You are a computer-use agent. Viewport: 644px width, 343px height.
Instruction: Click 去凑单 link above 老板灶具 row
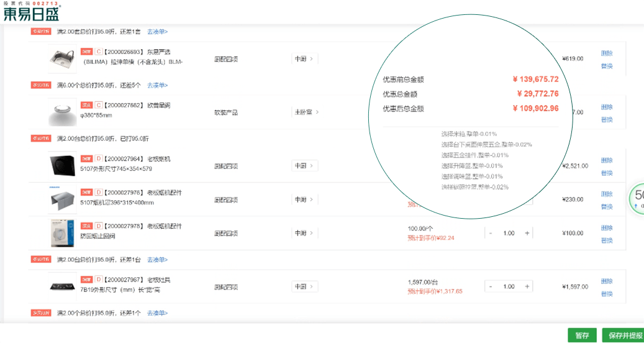click(x=157, y=260)
